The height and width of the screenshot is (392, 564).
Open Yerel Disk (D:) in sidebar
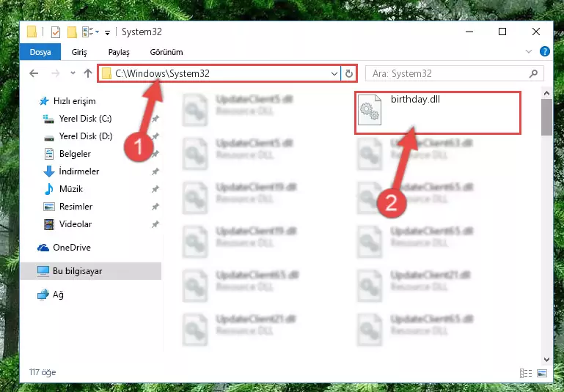[78, 136]
